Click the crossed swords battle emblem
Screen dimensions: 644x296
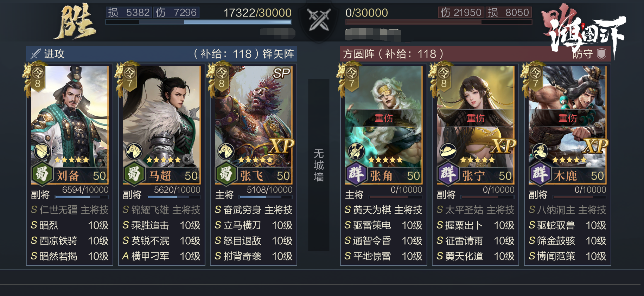319,20
